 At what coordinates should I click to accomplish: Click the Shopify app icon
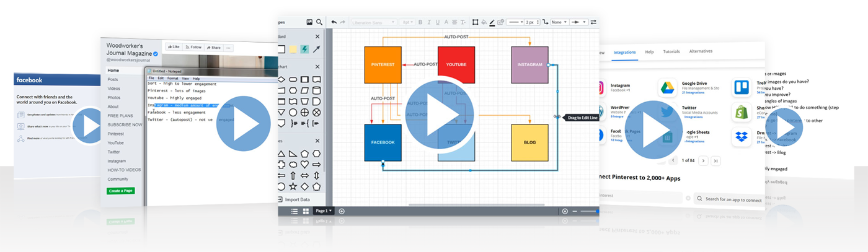[741, 112]
